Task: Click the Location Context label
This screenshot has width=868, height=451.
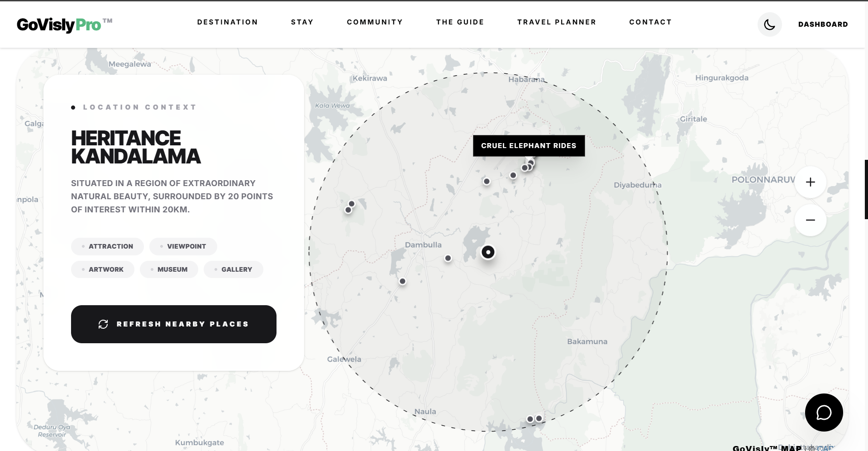Action: [139, 107]
